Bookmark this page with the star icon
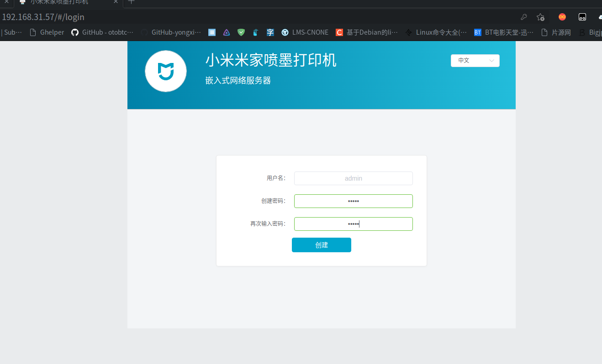The width and height of the screenshot is (602, 364). 541,17
